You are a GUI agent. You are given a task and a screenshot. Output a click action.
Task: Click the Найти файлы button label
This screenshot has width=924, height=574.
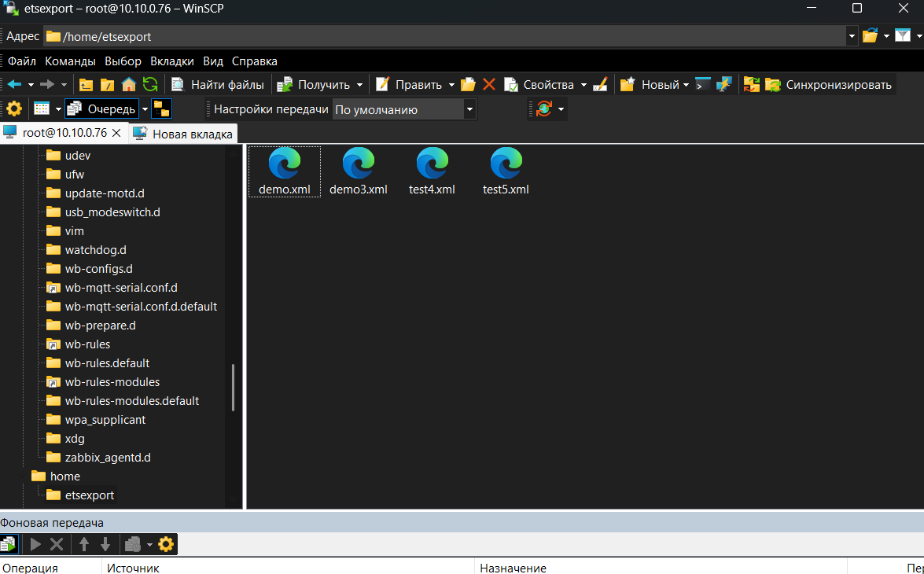pos(227,85)
